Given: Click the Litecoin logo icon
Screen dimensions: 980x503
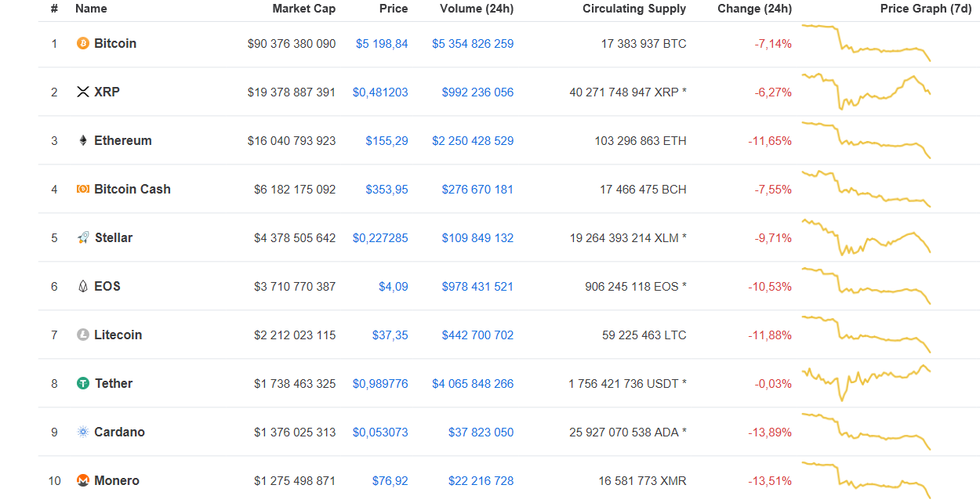Looking at the screenshot, I should [x=83, y=335].
